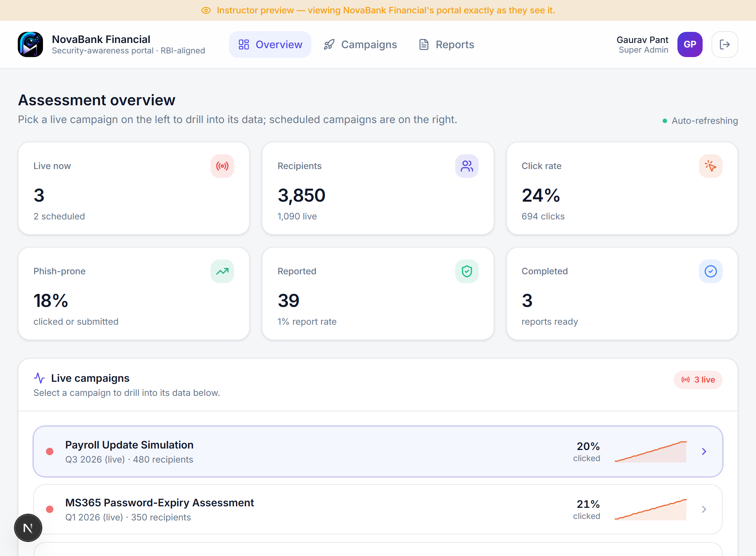Click the '3 reports ready' Completed card
The width and height of the screenshot is (756, 556).
(622, 294)
